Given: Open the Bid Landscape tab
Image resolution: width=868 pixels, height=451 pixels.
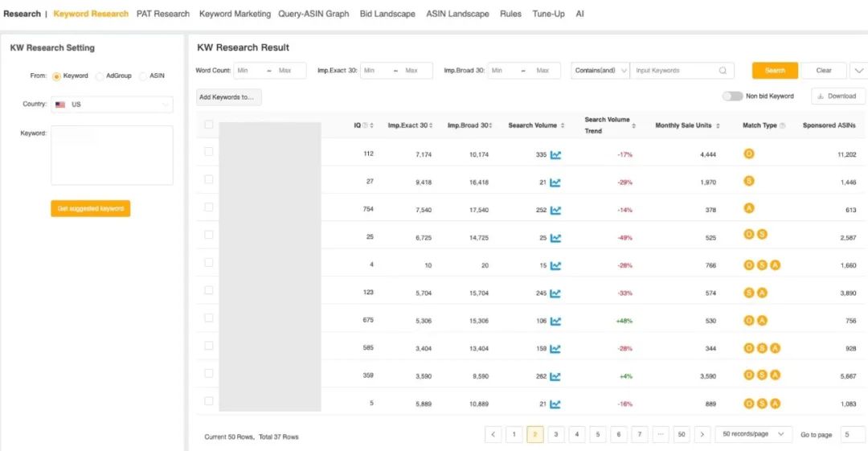Looking at the screenshot, I should point(387,14).
